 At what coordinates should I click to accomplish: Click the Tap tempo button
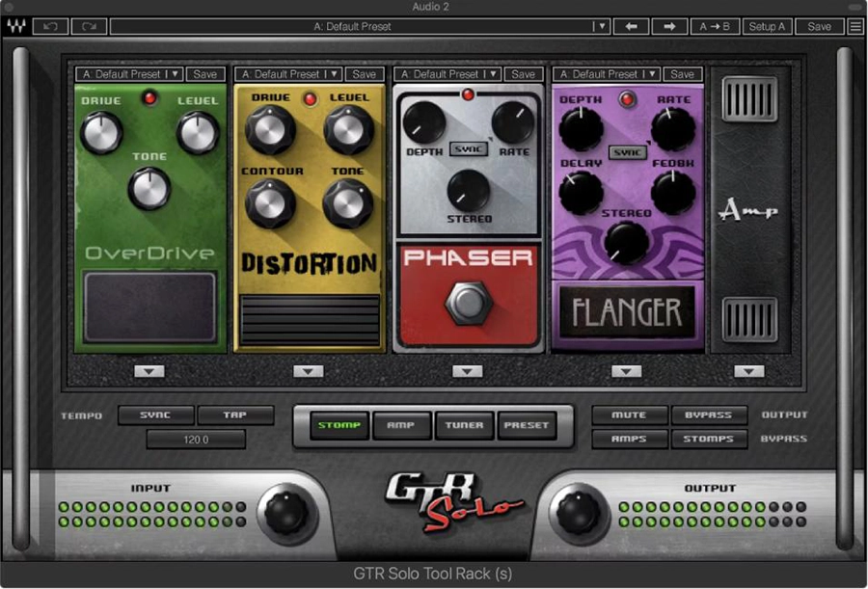coord(235,415)
